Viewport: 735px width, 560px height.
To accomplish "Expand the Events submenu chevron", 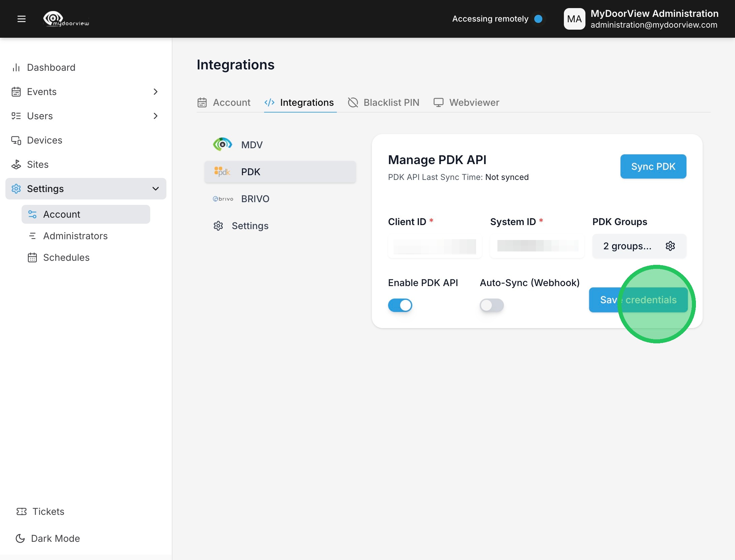I will (x=155, y=92).
